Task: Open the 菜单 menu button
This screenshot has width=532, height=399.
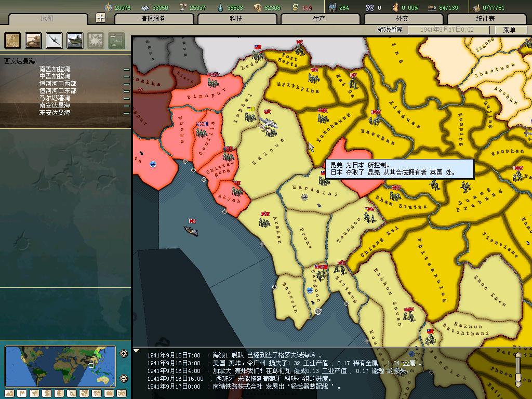Action: [x=510, y=30]
